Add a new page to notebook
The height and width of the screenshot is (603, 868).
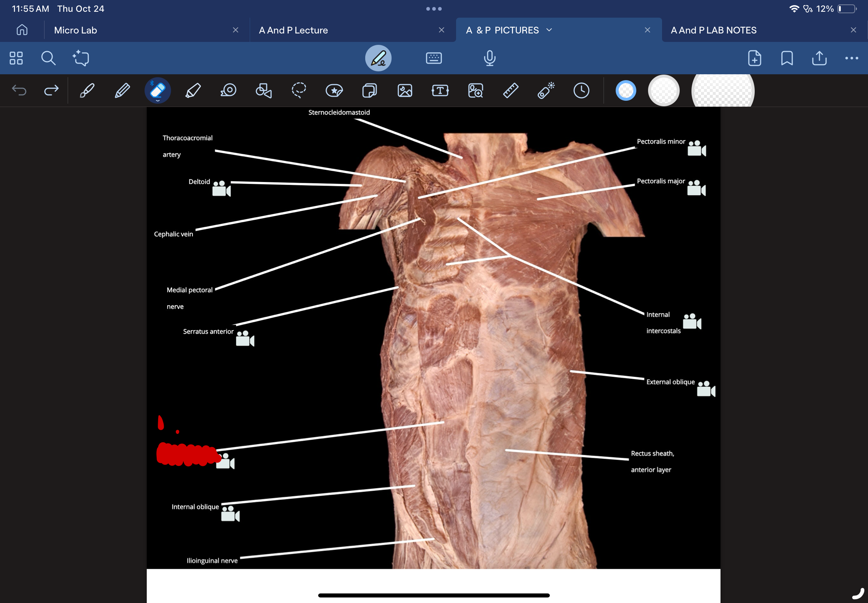click(754, 58)
